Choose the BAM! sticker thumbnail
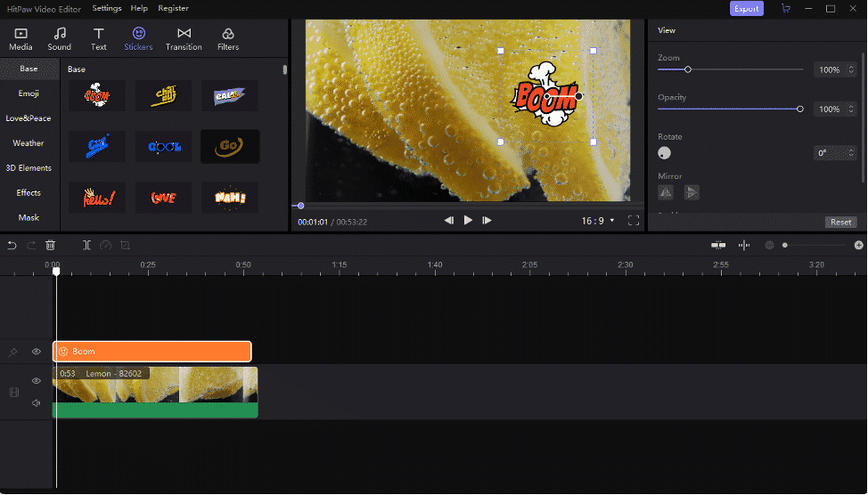 230,198
